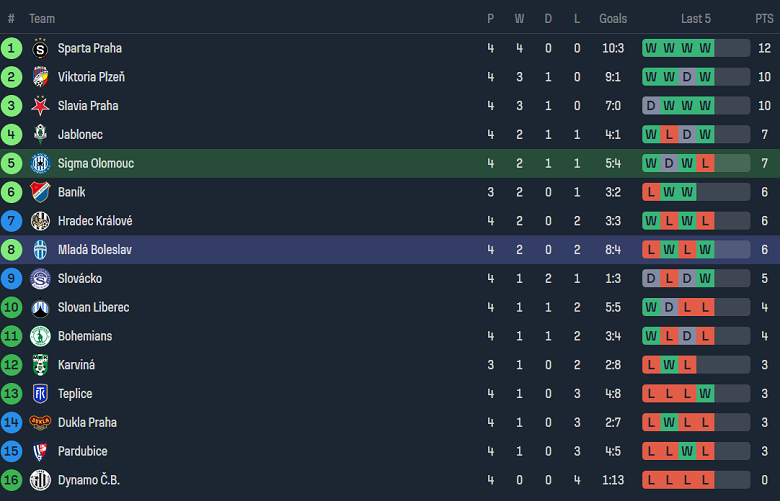Viewport: 780px width, 501px height.
Task: Click position badge number 1
Action: (x=12, y=48)
